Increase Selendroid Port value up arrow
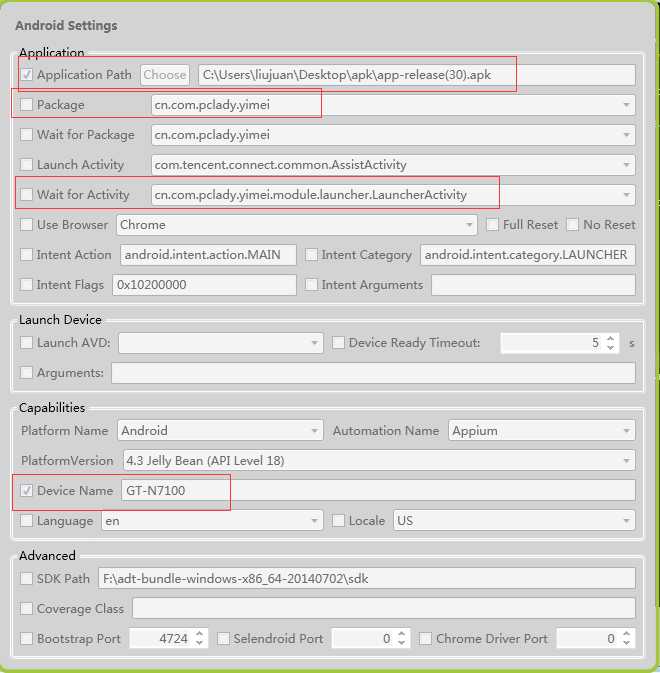 (401, 634)
